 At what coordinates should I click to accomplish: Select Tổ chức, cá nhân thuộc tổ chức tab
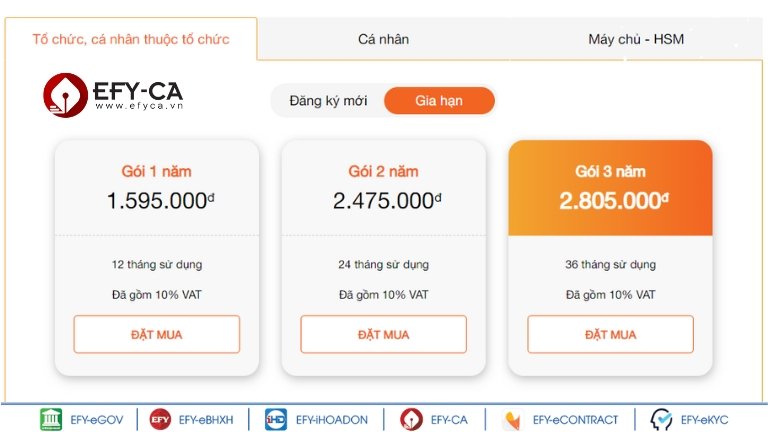pyautogui.click(x=131, y=39)
